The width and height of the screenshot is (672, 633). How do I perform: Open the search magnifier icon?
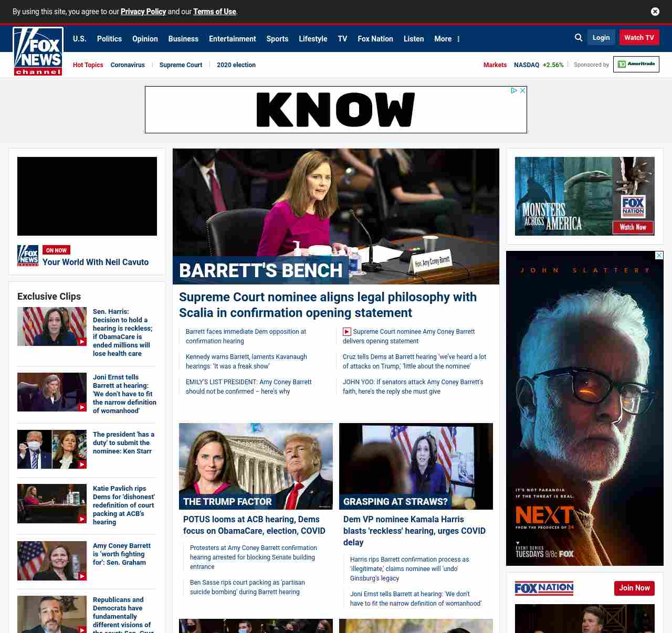click(579, 38)
